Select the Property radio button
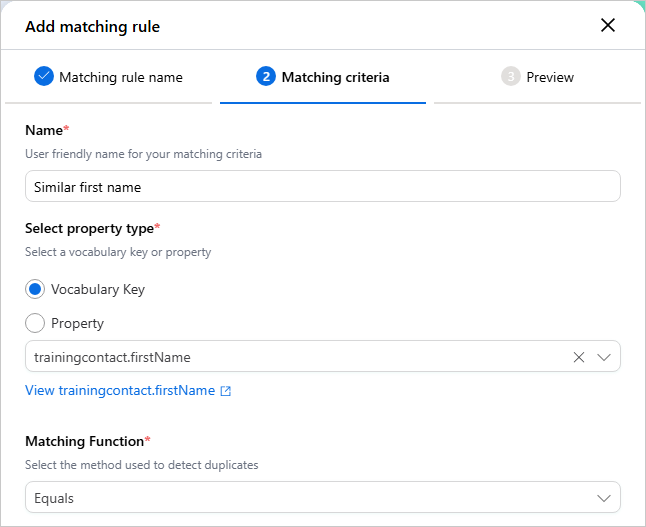 (x=35, y=323)
